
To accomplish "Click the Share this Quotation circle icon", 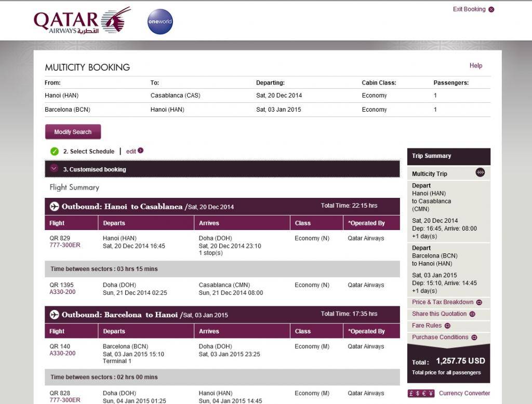I will [472, 314].
